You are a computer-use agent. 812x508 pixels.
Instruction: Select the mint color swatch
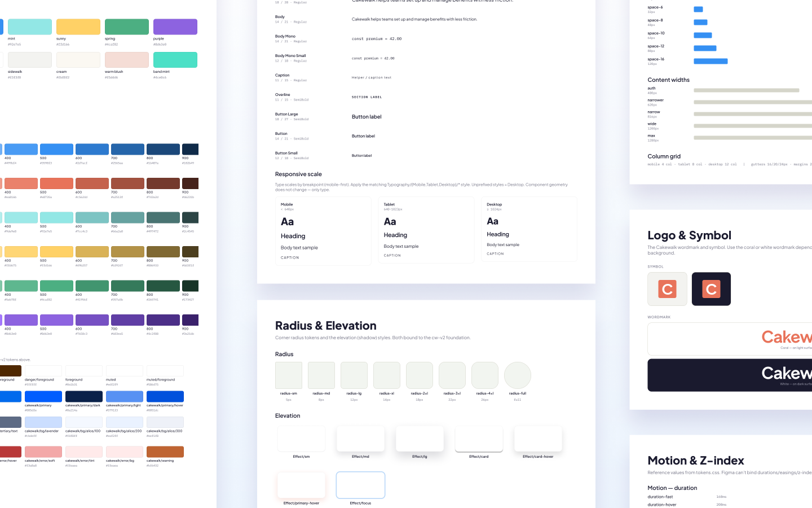click(x=30, y=27)
